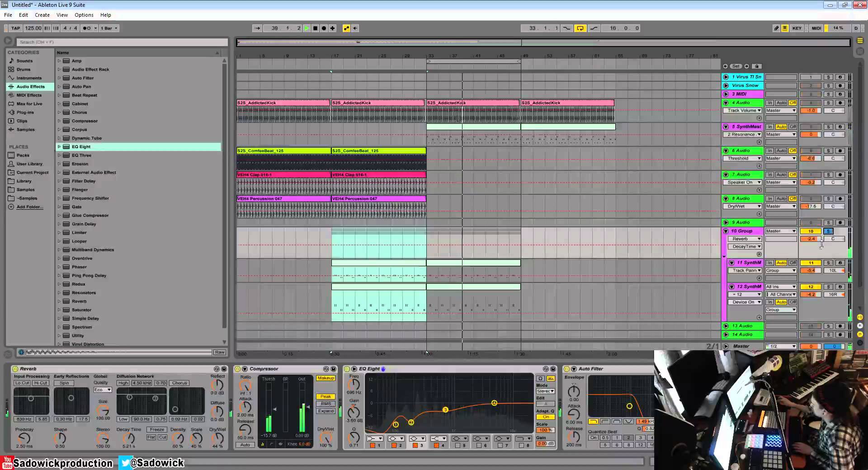Select EQ Eight band 3 node

point(445,410)
